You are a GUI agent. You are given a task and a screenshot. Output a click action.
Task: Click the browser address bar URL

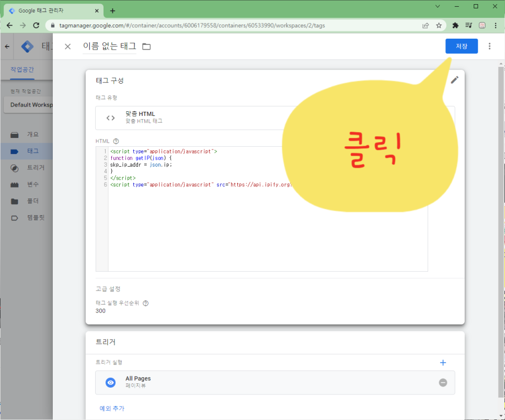[192, 26]
